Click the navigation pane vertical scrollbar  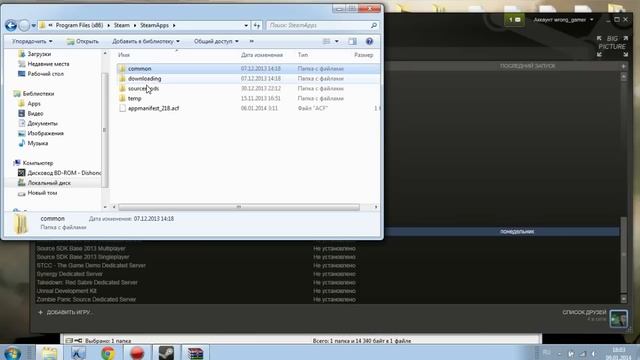coord(104,130)
